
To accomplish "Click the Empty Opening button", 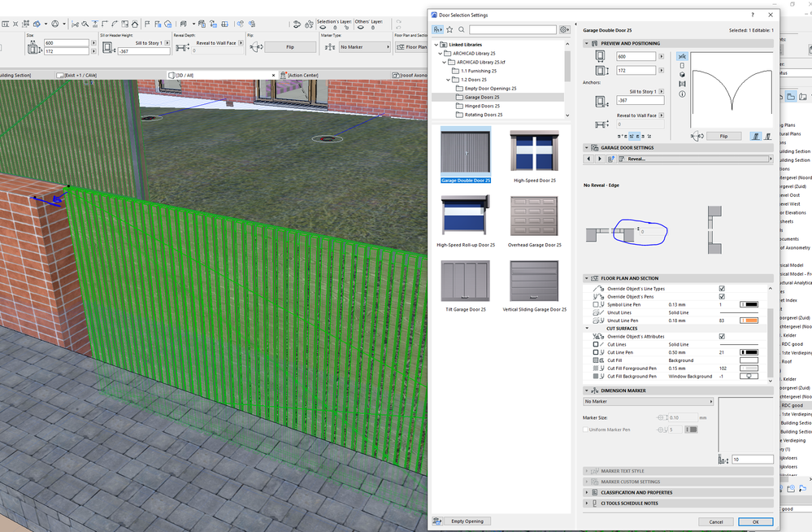I will tap(467, 521).
